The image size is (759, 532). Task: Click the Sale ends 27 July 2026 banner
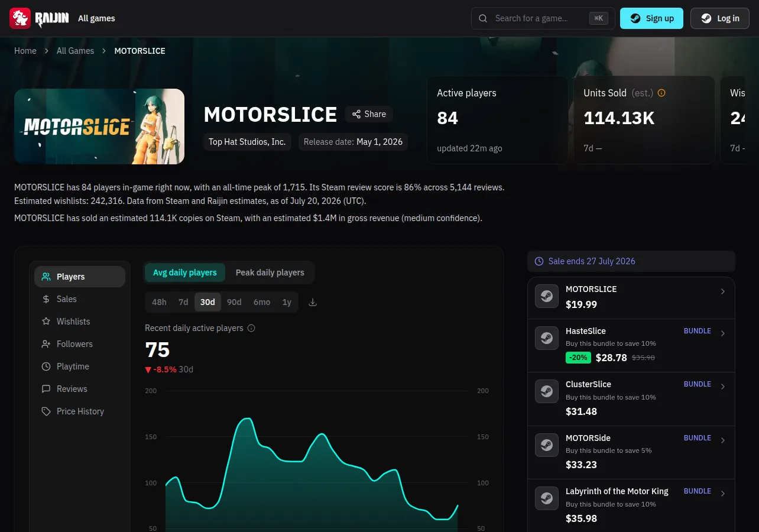click(x=631, y=261)
